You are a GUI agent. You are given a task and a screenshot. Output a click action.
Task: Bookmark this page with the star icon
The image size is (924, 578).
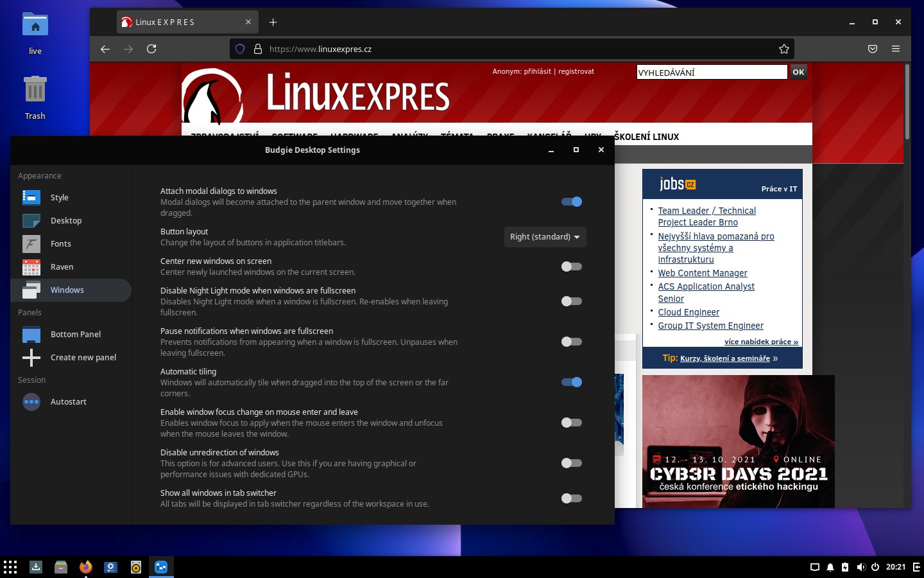[x=783, y=49]
